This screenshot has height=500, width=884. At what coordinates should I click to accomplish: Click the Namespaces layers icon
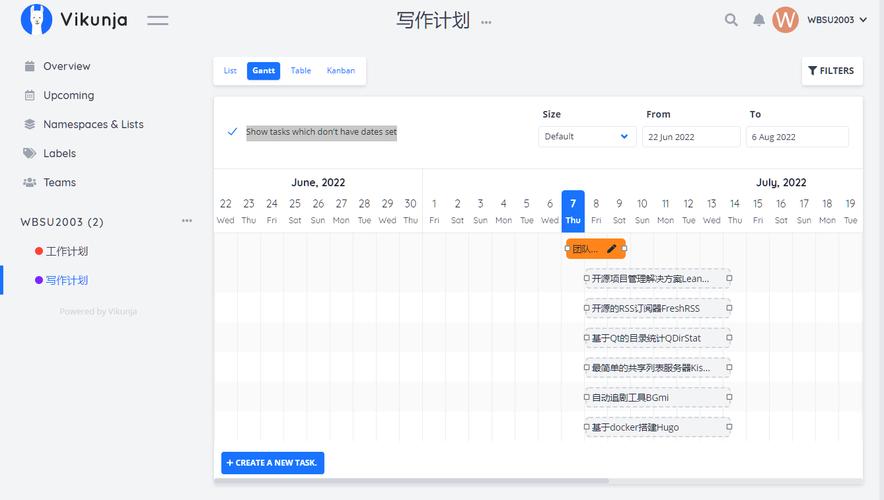click(x=30, y=124)
